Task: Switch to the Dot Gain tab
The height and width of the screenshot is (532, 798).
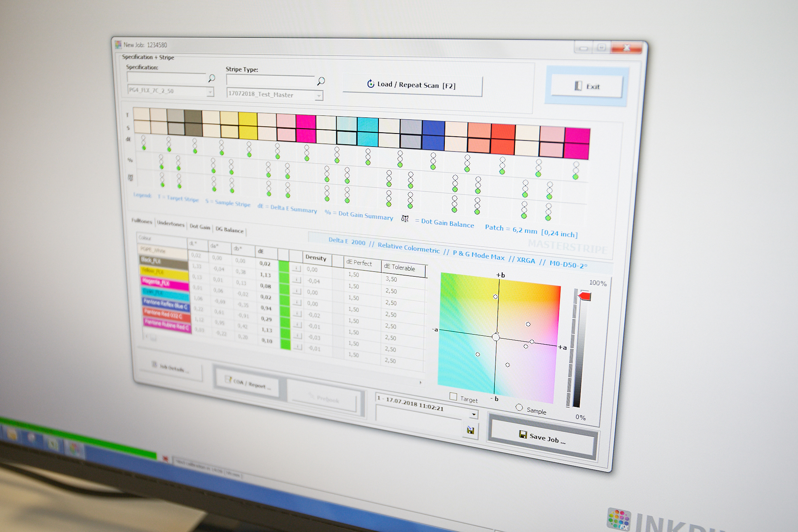Action: point(199,227)
